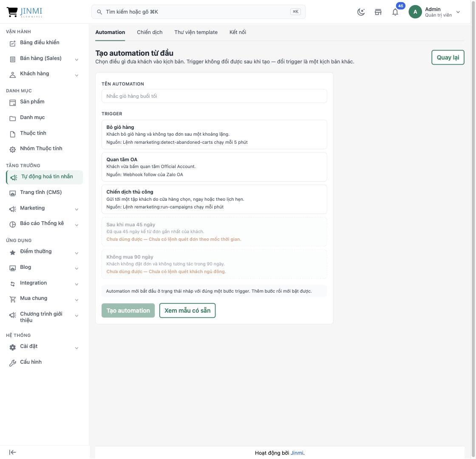Click the search magnifier icon
Image resolution: width=476 pixels, height=459 pixels.
[x=99, y=12]
